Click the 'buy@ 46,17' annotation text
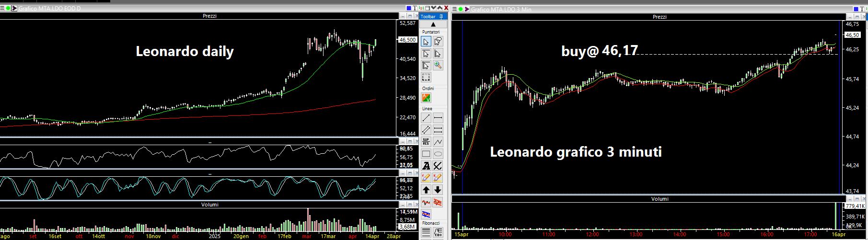 point(599,50)
